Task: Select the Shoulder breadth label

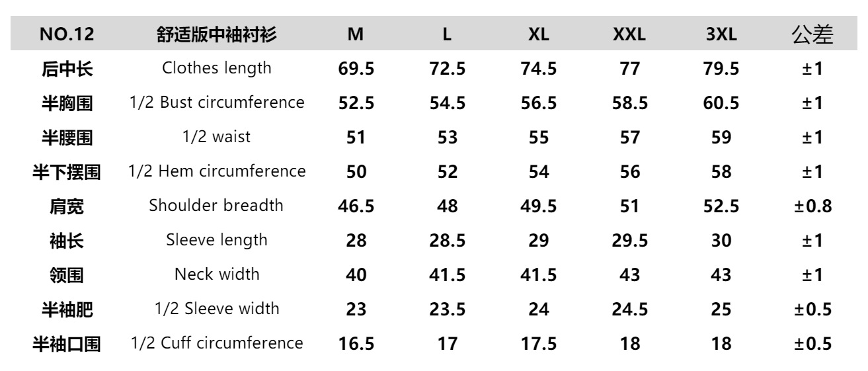Action: (217, 206)
